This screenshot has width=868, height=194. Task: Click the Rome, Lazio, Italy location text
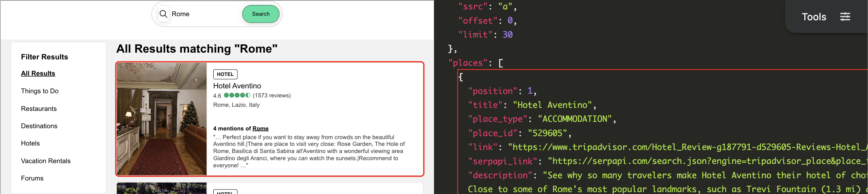236,105
